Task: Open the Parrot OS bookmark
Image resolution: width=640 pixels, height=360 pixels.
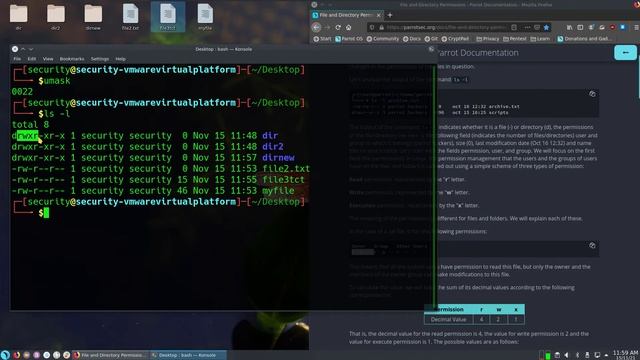Action: coord(349,39)
